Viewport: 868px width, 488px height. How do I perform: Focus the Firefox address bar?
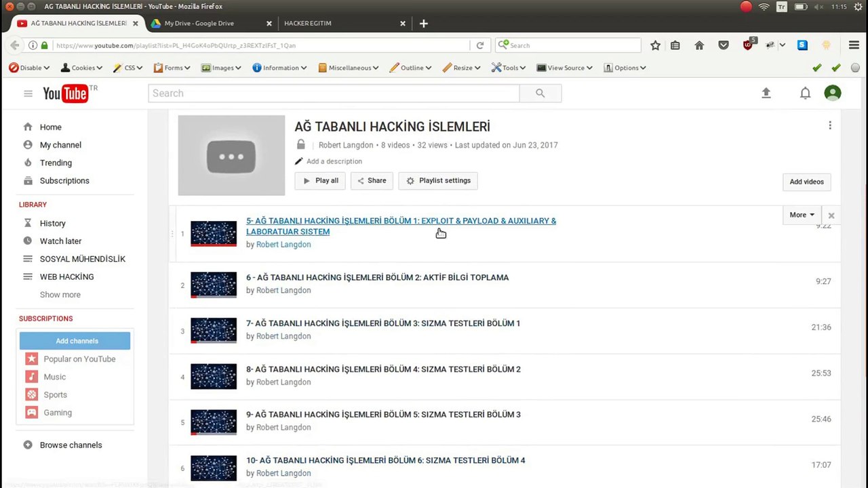click(261, 45)
